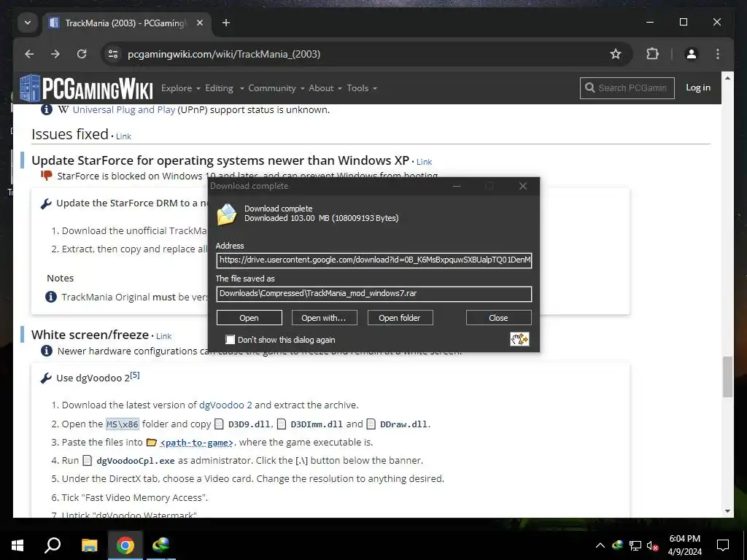The height and width of the screenshot is (560, 747).
Task: Click the info icon by Newer hardware configurations
Action: click(46, 351)
